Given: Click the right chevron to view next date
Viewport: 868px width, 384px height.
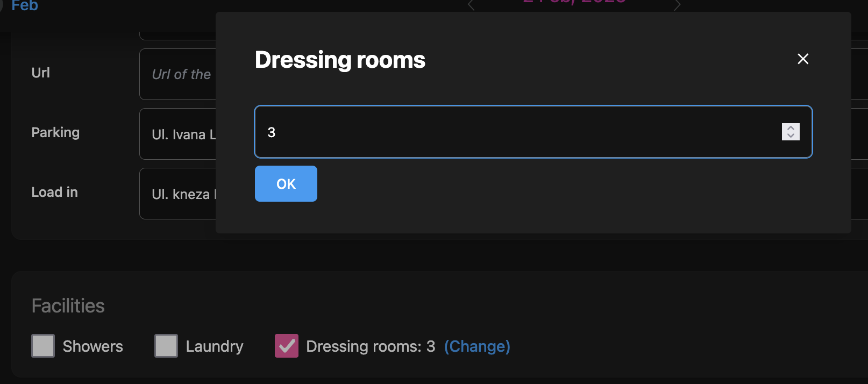Looking at the screenshot, I should point(677,5).
